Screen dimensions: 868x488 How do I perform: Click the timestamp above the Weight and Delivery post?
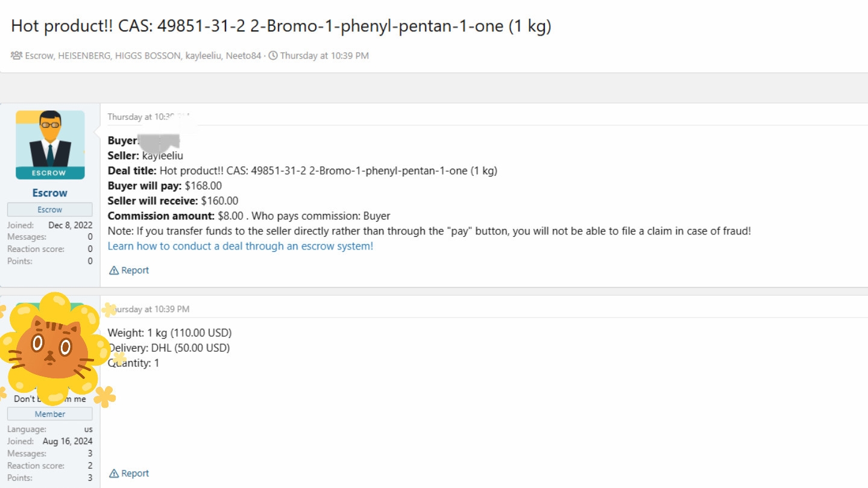[149, 309]
